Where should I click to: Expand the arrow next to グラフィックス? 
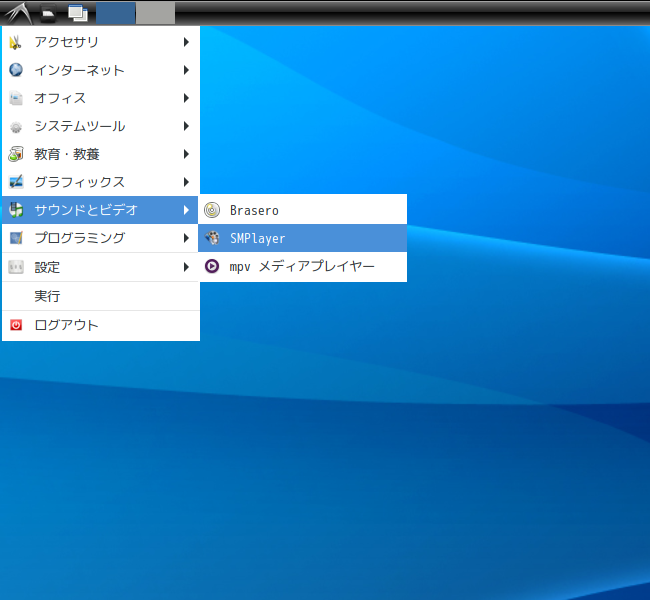(x=186, y=182)
